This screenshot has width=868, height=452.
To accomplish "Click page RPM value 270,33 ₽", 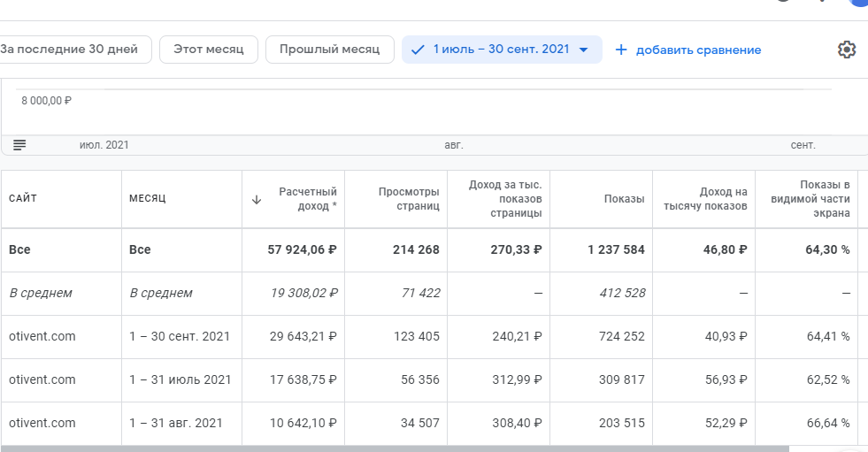I will tap(516, 249).
